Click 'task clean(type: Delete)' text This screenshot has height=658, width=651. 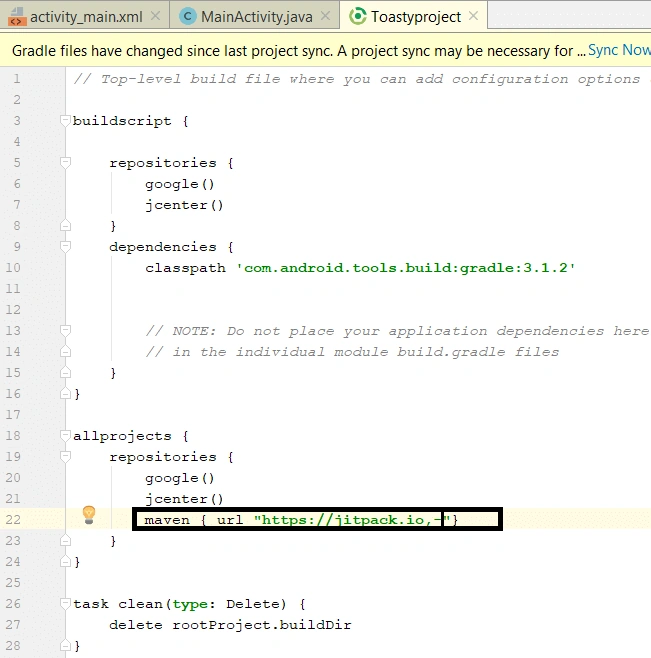click(x=180, y=604)
